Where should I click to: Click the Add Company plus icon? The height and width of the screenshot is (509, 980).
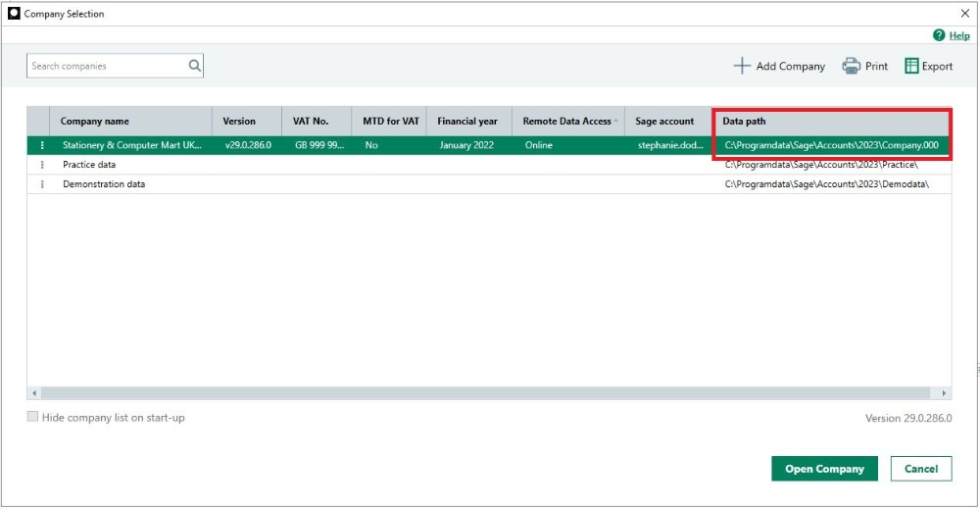coord(742,66)
